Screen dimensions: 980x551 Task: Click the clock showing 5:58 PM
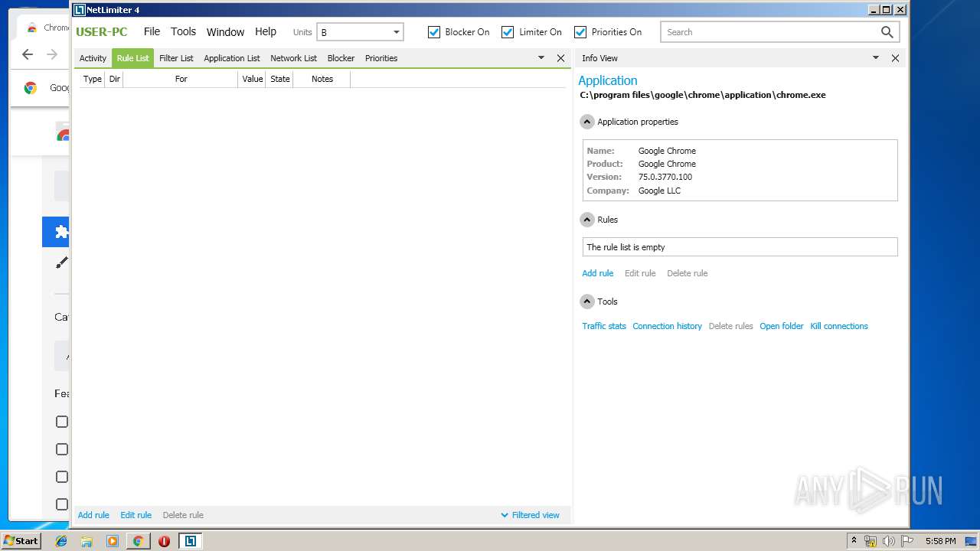coord(940,541)
